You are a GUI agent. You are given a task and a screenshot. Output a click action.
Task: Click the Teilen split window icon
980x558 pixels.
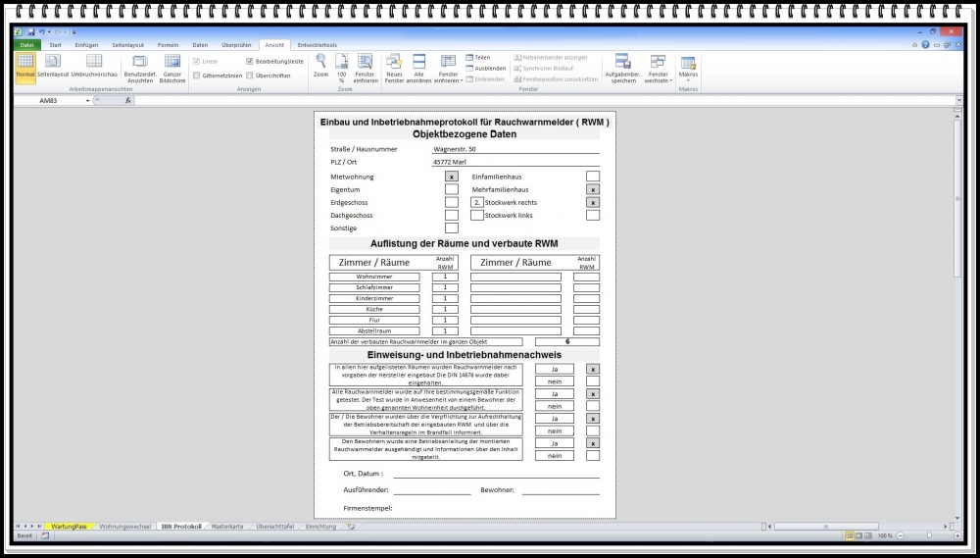pyautogui.click(x=470, y=57)
